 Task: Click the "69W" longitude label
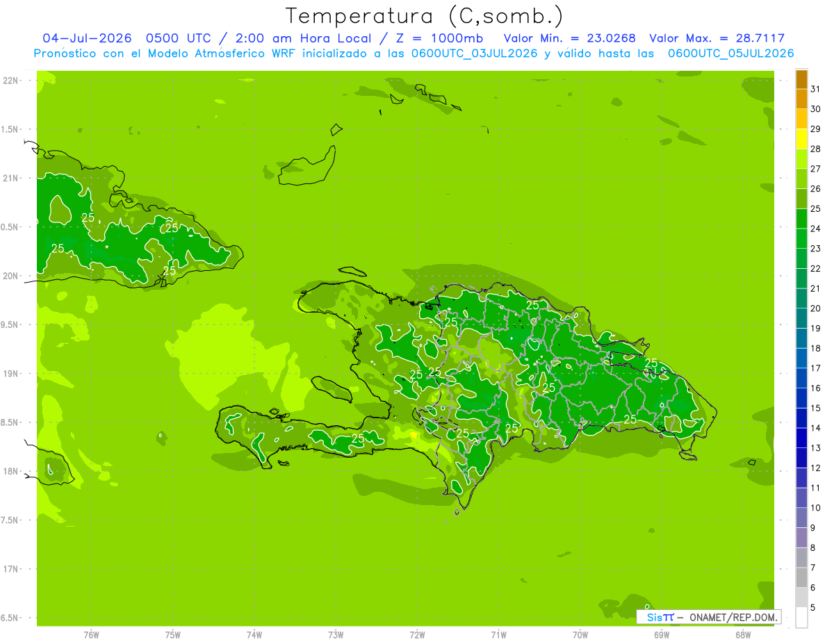pos(662,635)
